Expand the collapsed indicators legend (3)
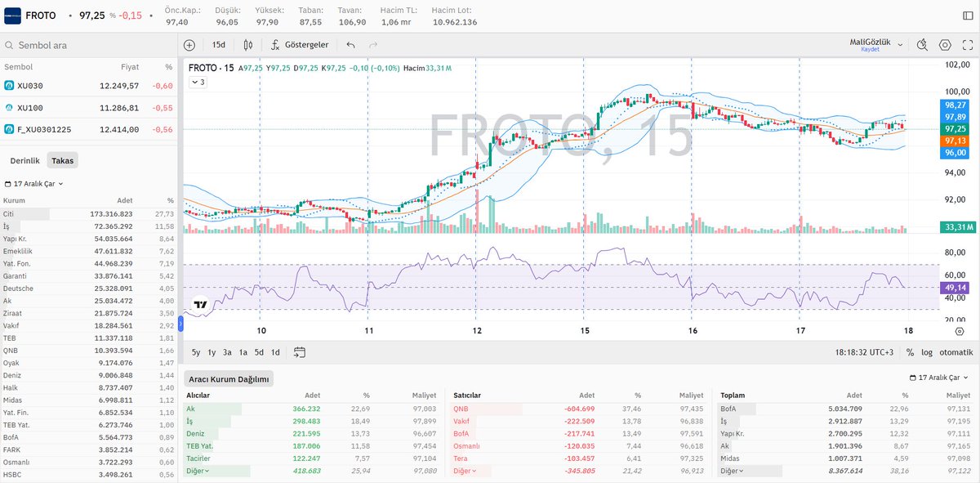 (198, 82)
